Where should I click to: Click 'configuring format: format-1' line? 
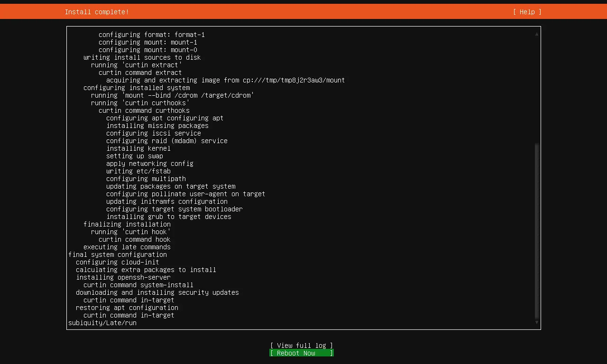(152, 35)
